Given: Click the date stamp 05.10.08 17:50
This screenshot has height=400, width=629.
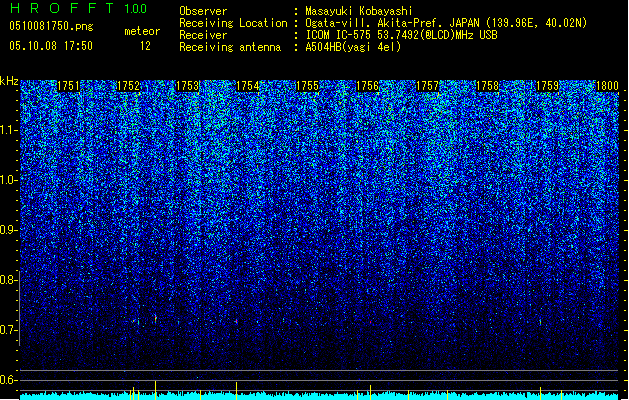Looking at the screenshot, I should click(51, 46).
